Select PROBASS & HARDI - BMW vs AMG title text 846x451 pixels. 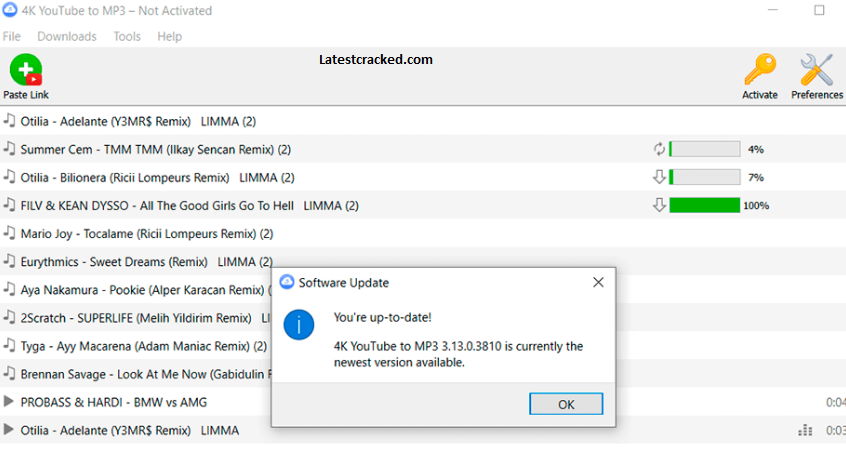113,402
